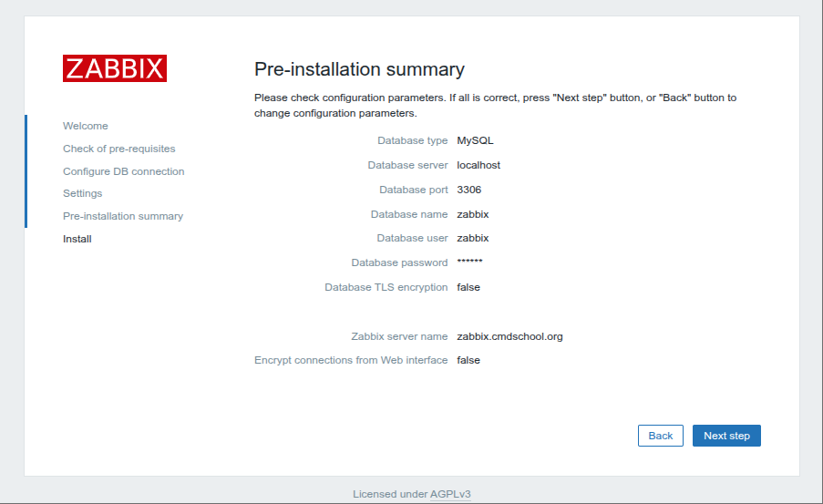This screenshot has height=504, width=823.
Task: Click Encrypt connections from Web interface label
Action: [351, 360]
